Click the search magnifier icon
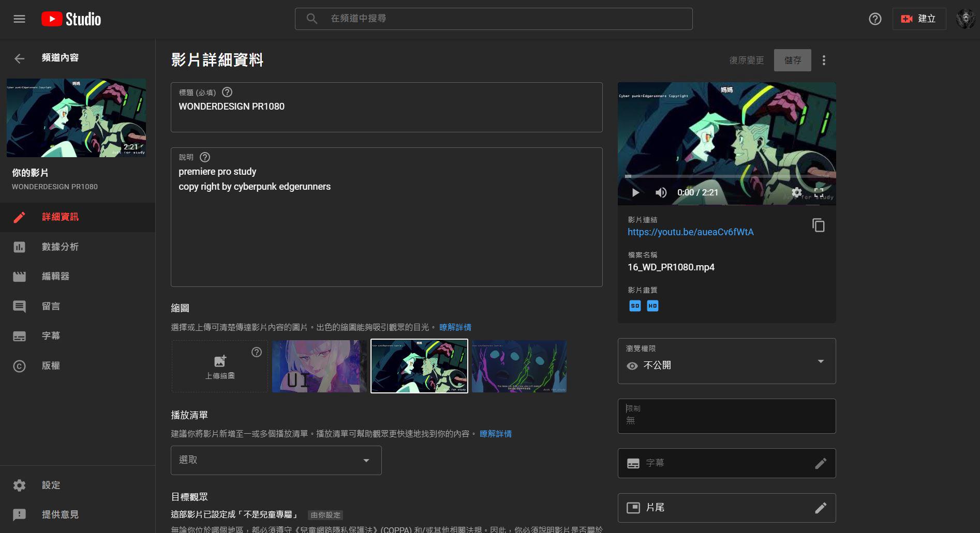The image size is (980, 533). point(311,19)
